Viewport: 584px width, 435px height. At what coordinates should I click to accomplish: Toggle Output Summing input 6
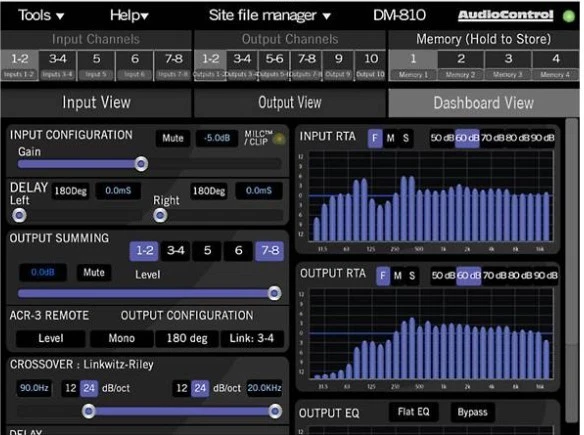tap(238, 251)
